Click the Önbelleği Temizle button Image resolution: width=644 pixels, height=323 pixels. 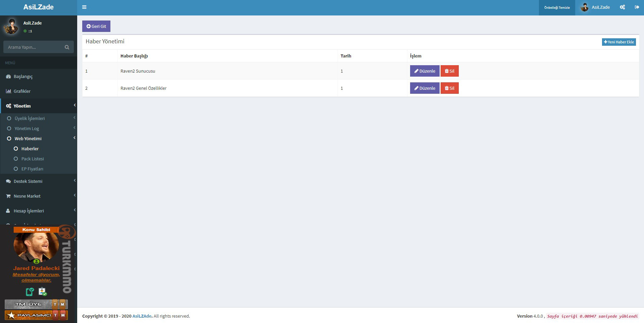pos(557,7)
